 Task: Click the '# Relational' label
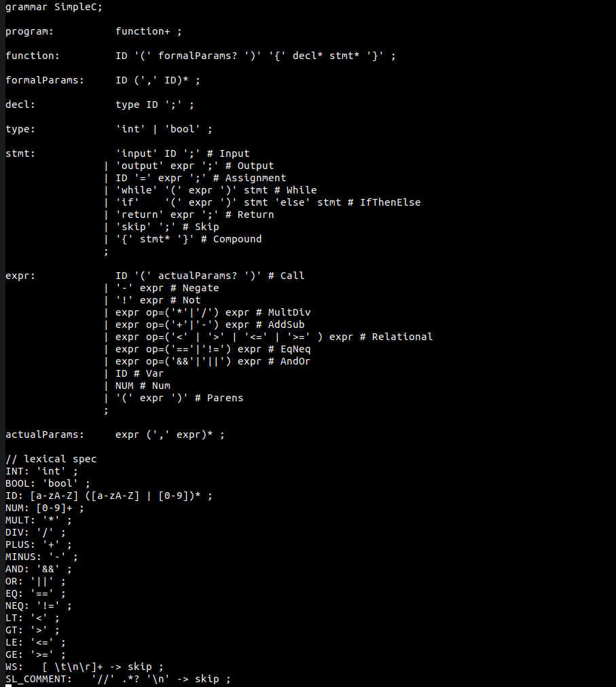tap(397, 337)
